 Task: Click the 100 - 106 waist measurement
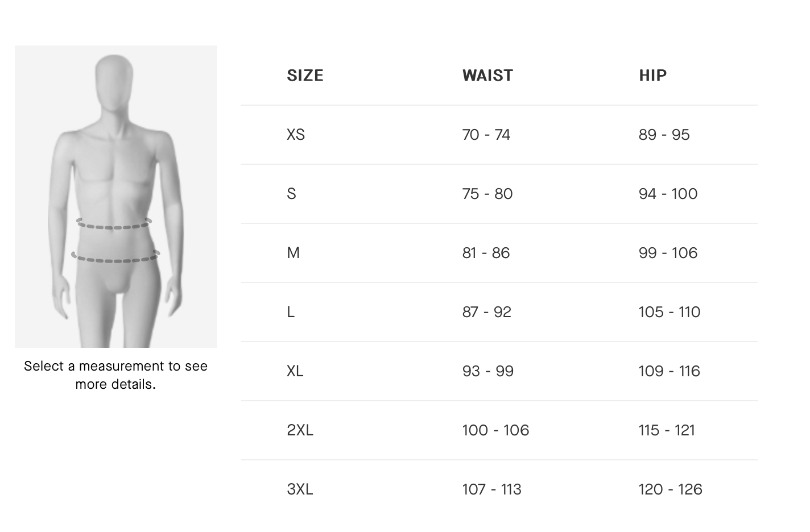(495, 430)
